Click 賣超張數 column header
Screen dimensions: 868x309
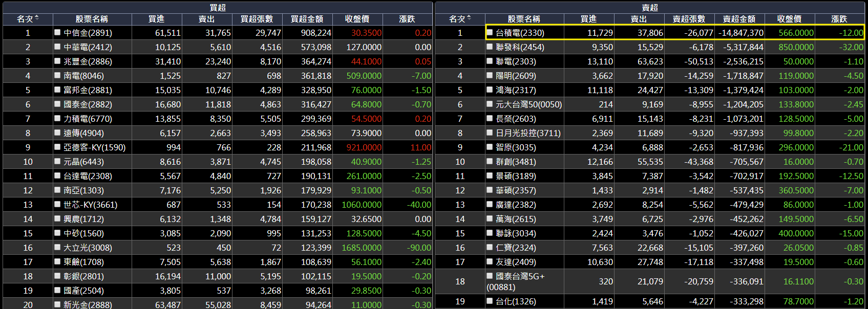pyautogui.click(x=689, y=19)
